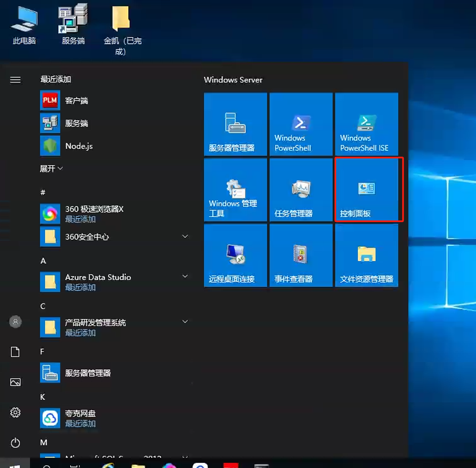Open the 控制面板 tile
The image size is (476, 468).
(366, 190)
